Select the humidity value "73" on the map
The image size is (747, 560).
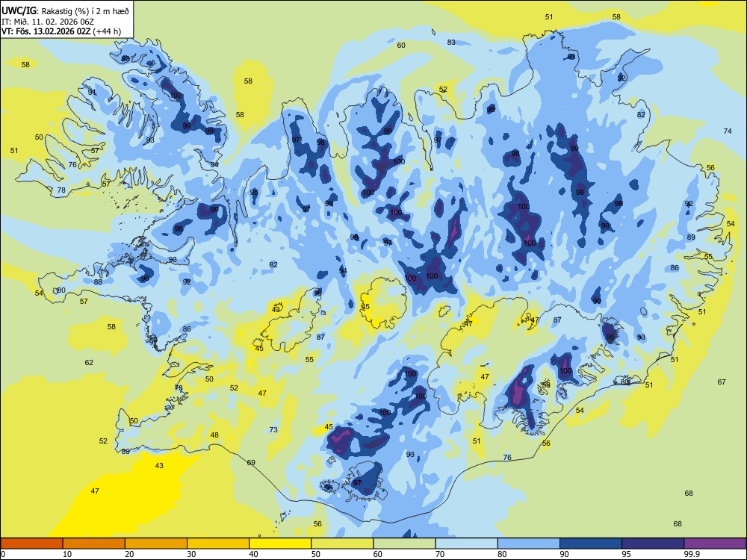pyautogui.click(x=273, y=429)
